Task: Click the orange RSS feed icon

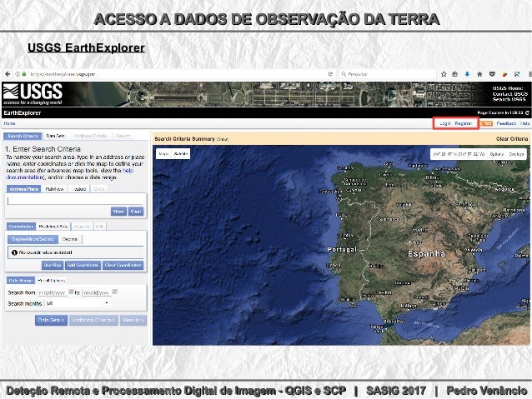Action: click(x=486, y=123)
